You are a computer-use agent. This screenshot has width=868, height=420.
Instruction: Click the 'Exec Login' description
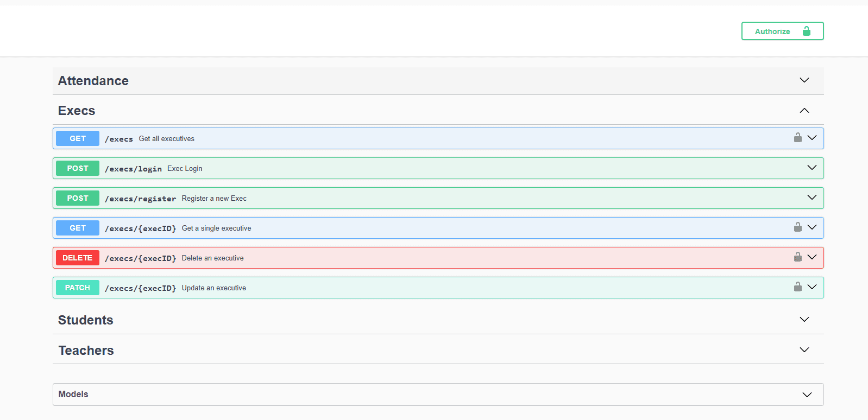185,168
